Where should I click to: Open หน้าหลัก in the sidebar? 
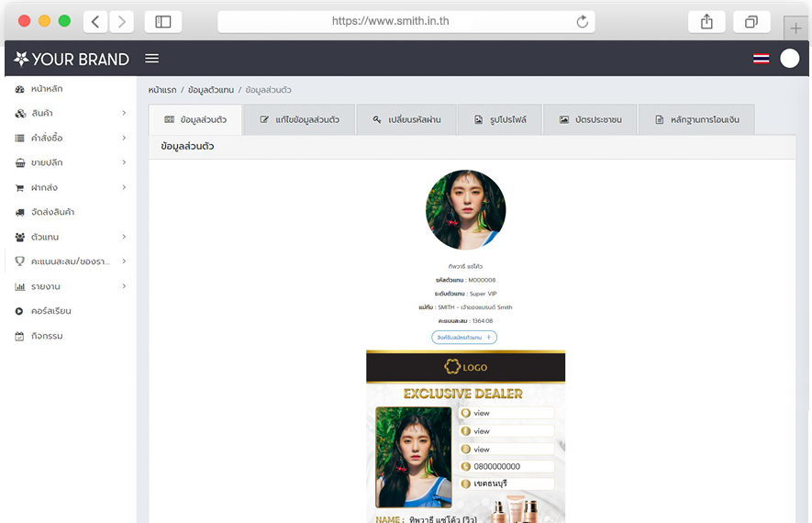coord(47,89)
